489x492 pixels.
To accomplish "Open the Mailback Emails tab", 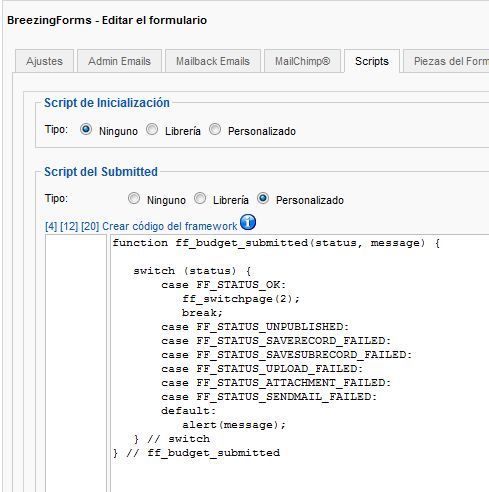I will click(x=213, y=61).
